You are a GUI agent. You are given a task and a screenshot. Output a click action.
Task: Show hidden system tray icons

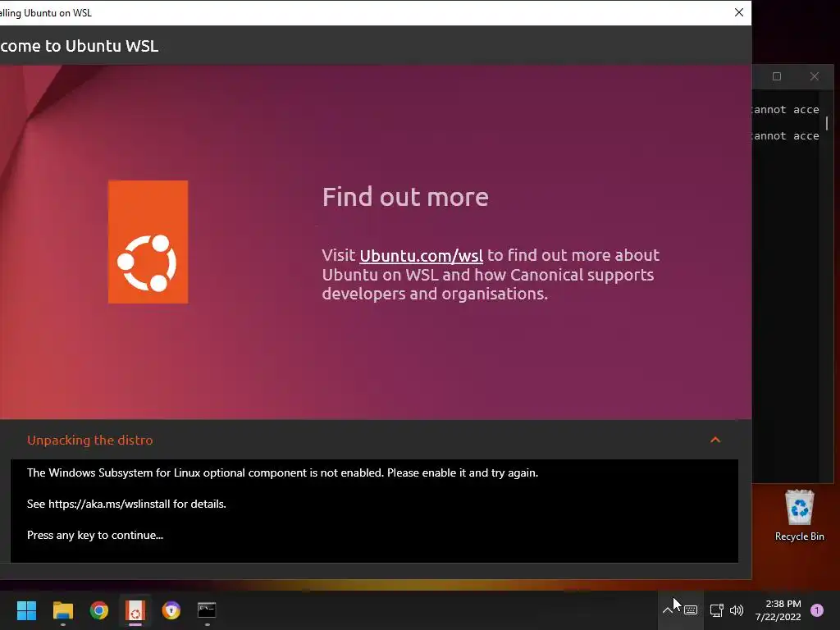point(668,610)
